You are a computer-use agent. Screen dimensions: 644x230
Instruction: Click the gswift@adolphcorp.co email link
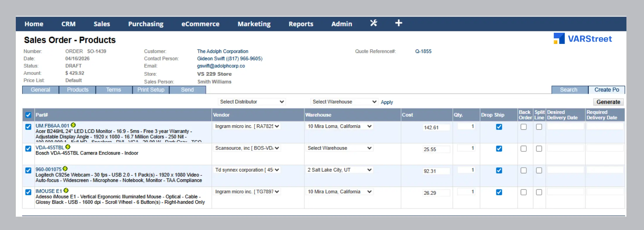click(221, 66)
